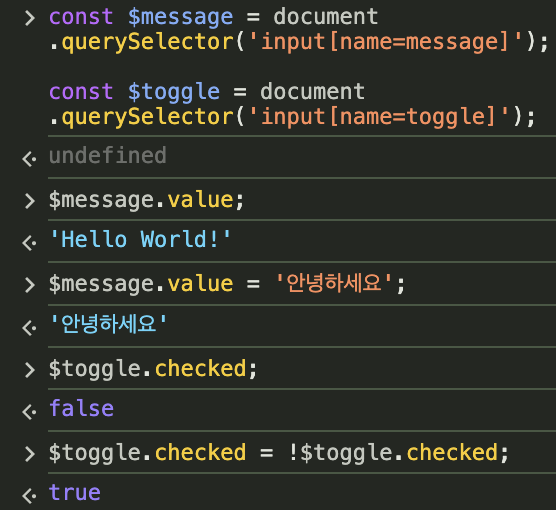The width and height of the screenshot is (556, 510).
Task: Click the 'false' output value
Action: pyautogui.click(x=82, y=408)
